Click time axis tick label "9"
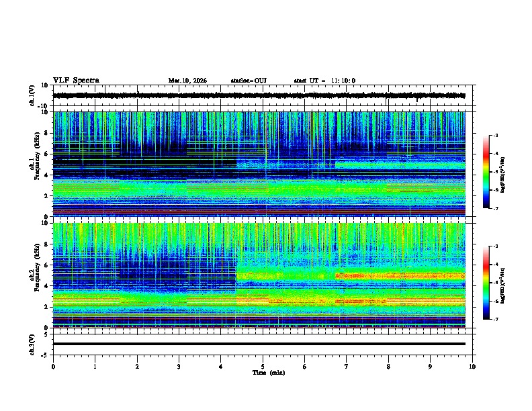The height and width of the screenshot is (411, 532). point(430,367)
